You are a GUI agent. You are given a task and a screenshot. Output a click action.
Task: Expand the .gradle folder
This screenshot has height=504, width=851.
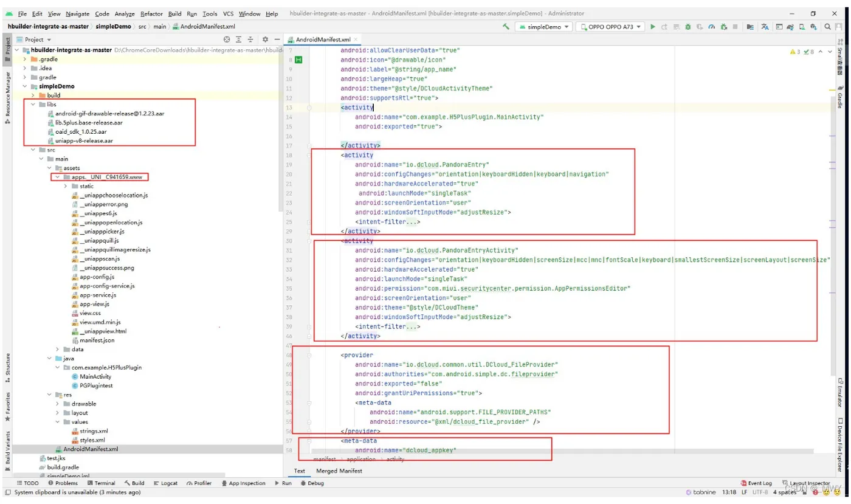[x=26, y=59]
